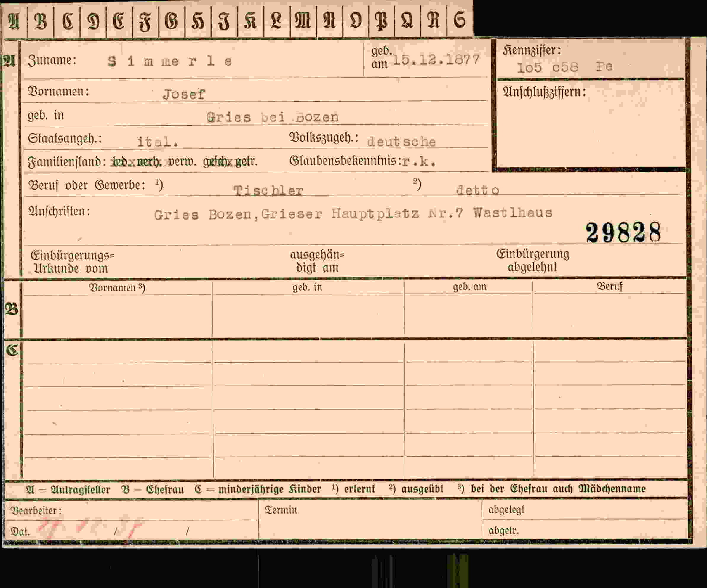
Task: Click the 'Einbürgerung abgelehnt' label
Action: click(x=532, y=260)
